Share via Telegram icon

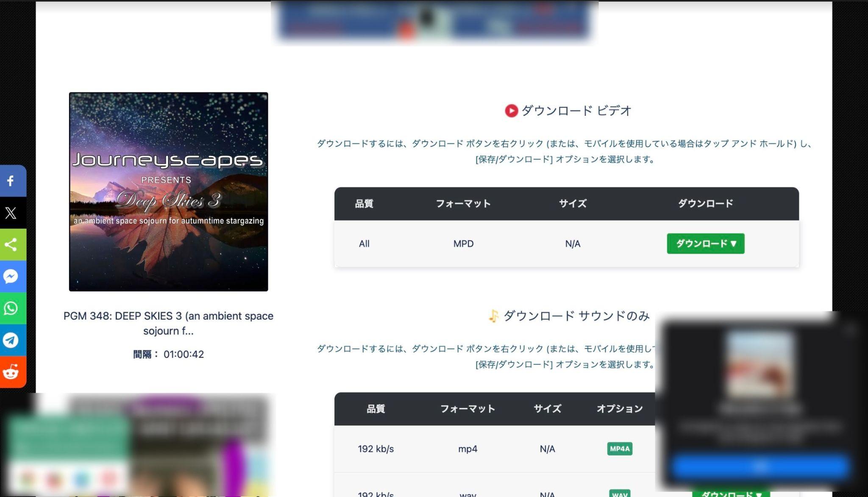click(x=11, y=340)
